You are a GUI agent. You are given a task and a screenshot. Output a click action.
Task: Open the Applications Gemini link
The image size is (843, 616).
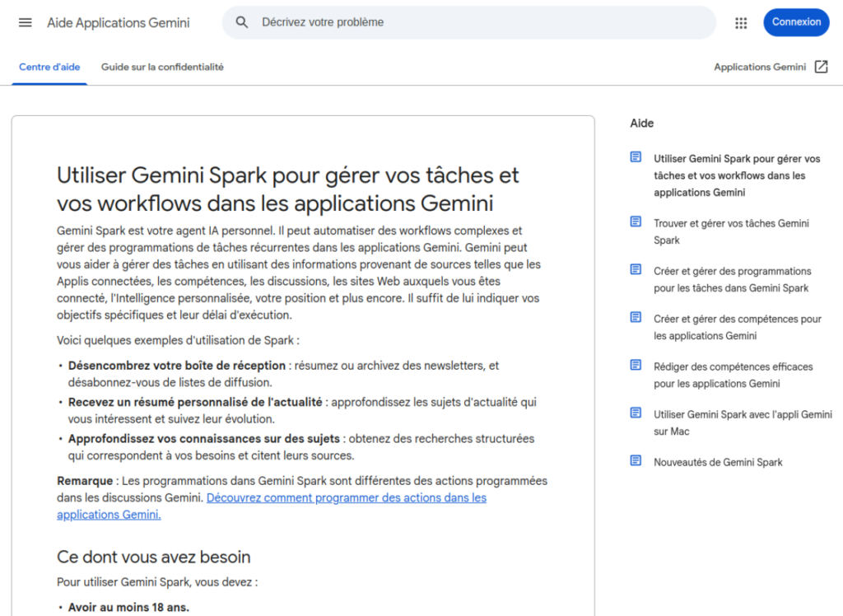tap(760, 67)
